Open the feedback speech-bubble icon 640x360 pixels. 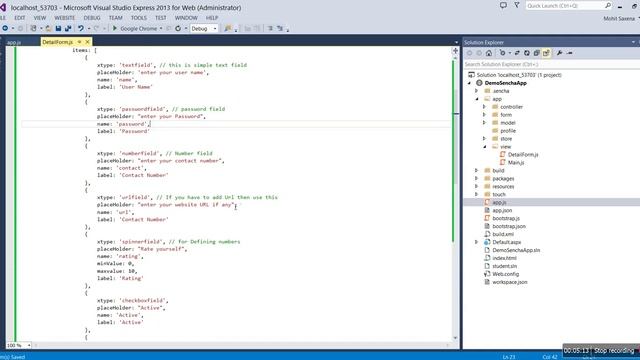503,5
